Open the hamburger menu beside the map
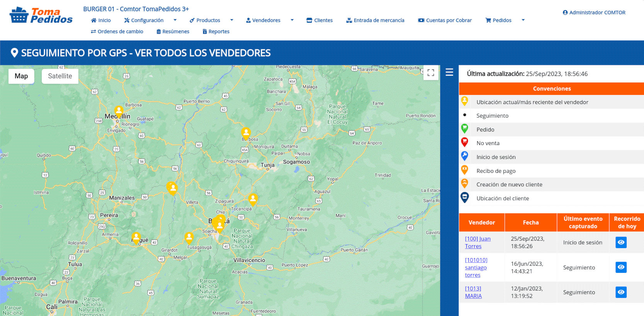Screen dimensions: 644x316 pyautogui.click(x=449, y=72)
